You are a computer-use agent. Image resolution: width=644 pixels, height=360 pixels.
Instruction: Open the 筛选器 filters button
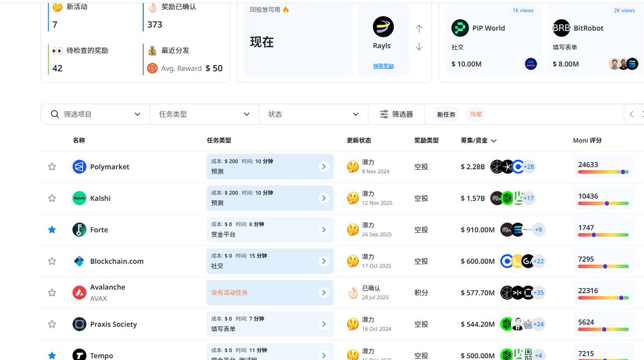(x=397, y=114)
